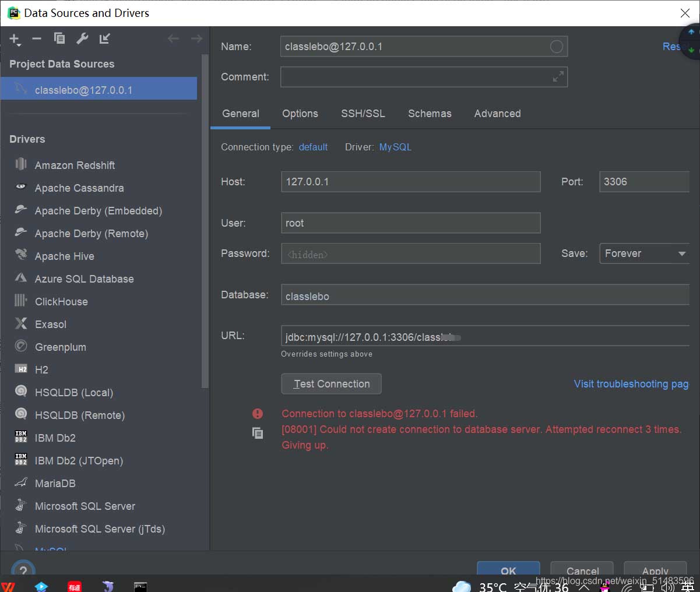Duplicate the selected data source
Viewport: 700px width, 592px height.
(59, 38)
